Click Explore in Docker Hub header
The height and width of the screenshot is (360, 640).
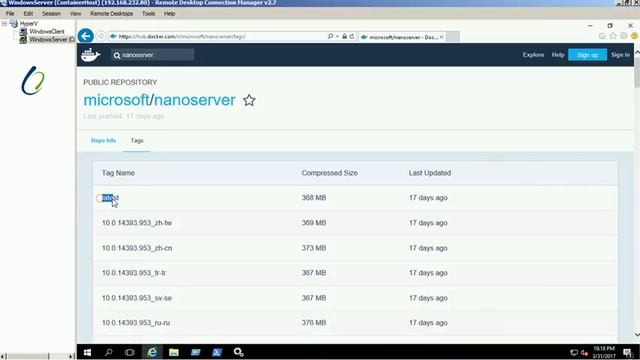tap(533, 55)
